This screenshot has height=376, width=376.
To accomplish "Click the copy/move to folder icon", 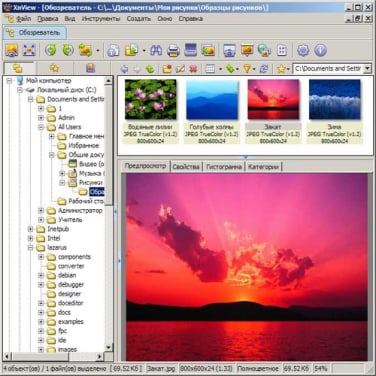I will click(x=131, y=50).
